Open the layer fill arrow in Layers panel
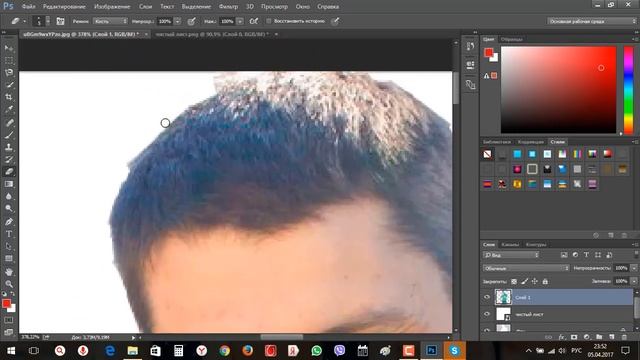640x360 pixels. click(x=634, y=282)
